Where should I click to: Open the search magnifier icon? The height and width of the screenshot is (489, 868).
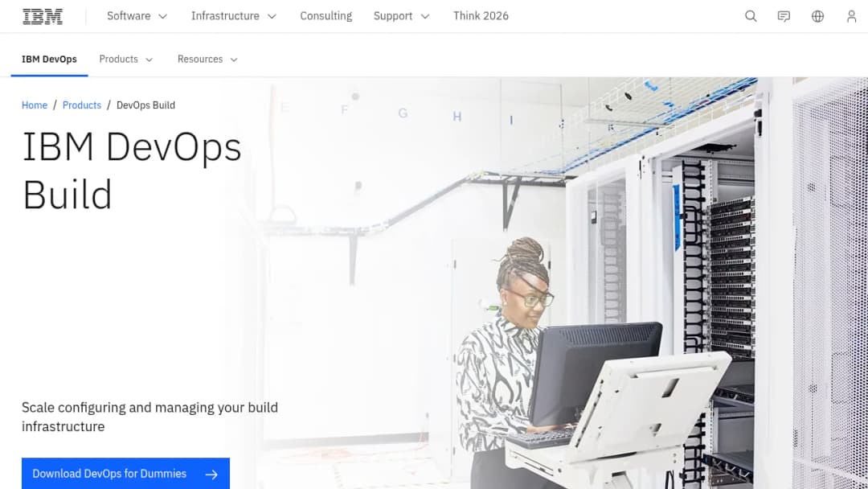(x=751, y=16)
